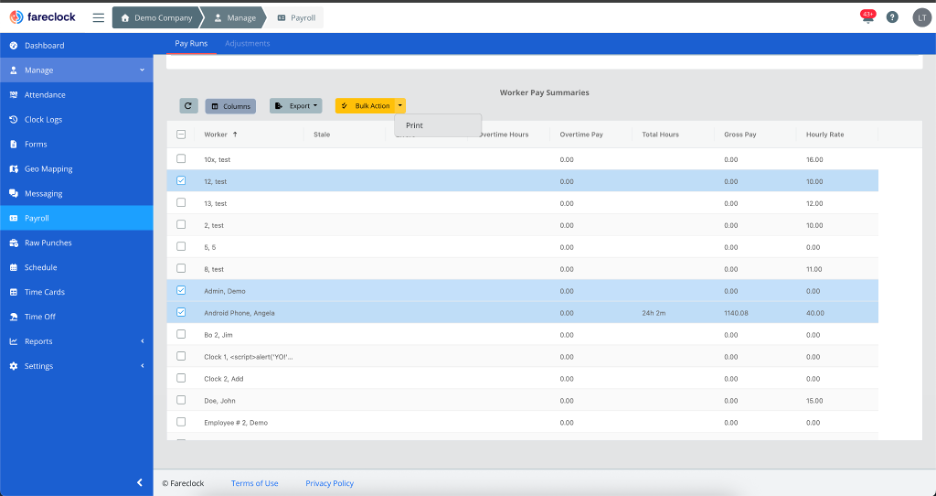Expand the Settings submenu

click(142, 366)
